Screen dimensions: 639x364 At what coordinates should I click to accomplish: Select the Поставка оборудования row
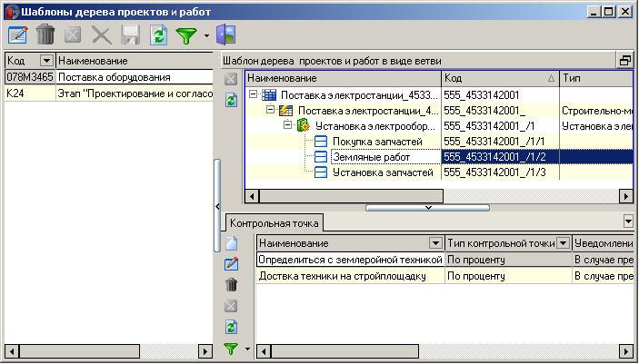click(109, 77)
